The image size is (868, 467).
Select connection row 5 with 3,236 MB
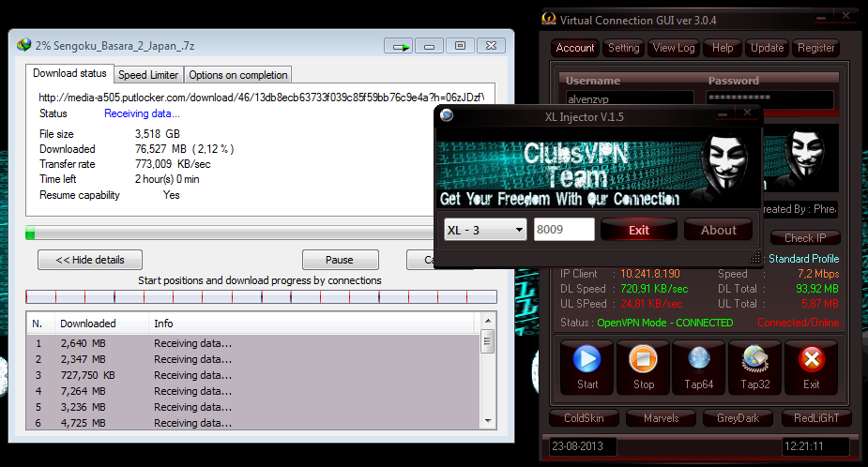click(x=253, y=407)
